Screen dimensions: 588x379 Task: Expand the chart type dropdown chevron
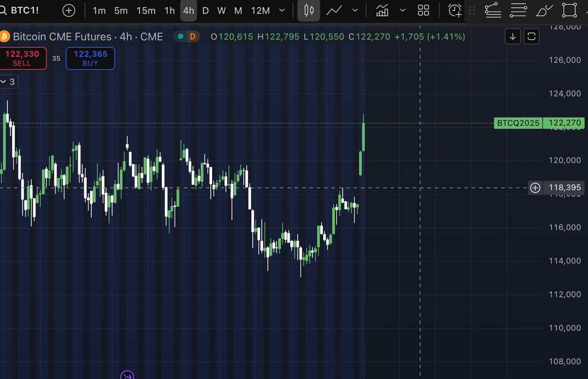[355, 10]
